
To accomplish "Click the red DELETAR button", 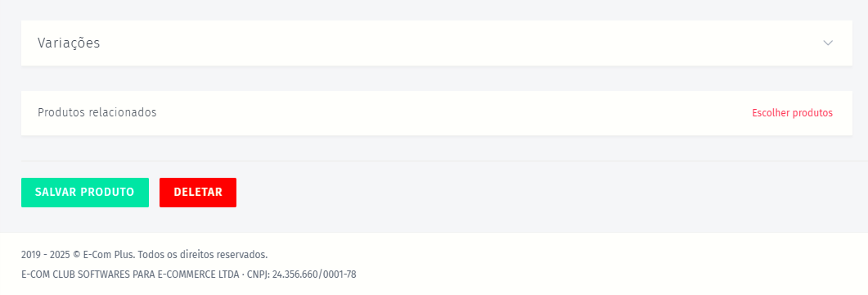I will [198, 193].
